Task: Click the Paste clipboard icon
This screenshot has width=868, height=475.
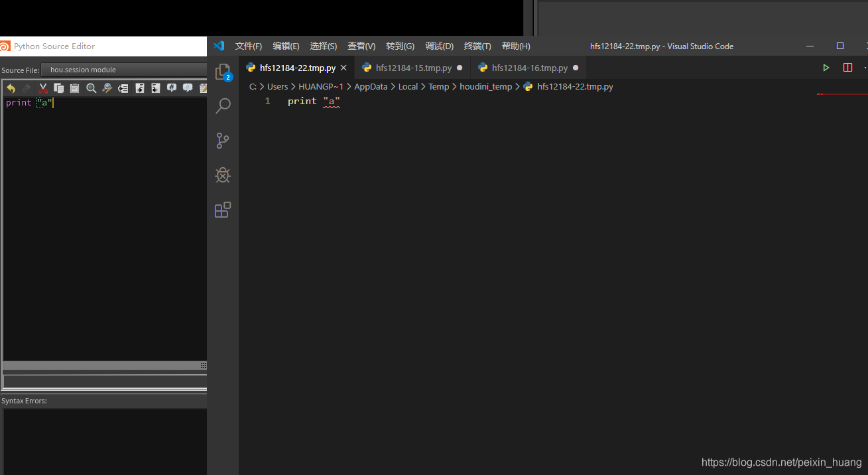Action: (74, 88)
